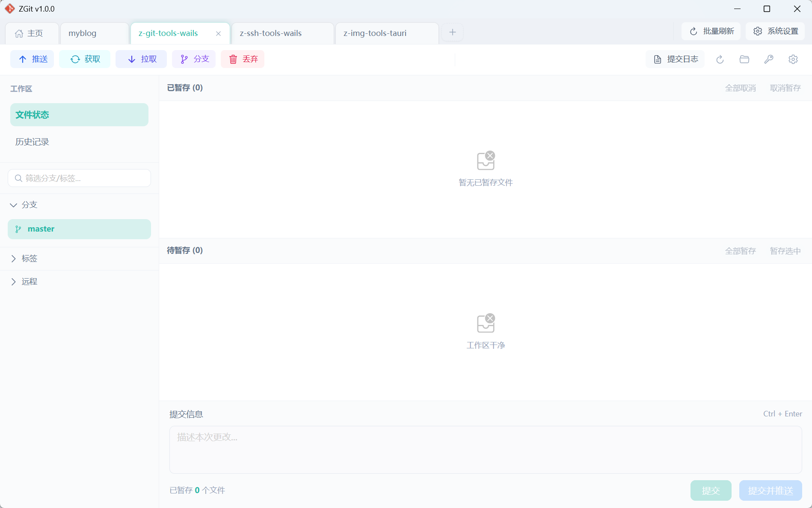Open the repository folder icon

(744, 59)
